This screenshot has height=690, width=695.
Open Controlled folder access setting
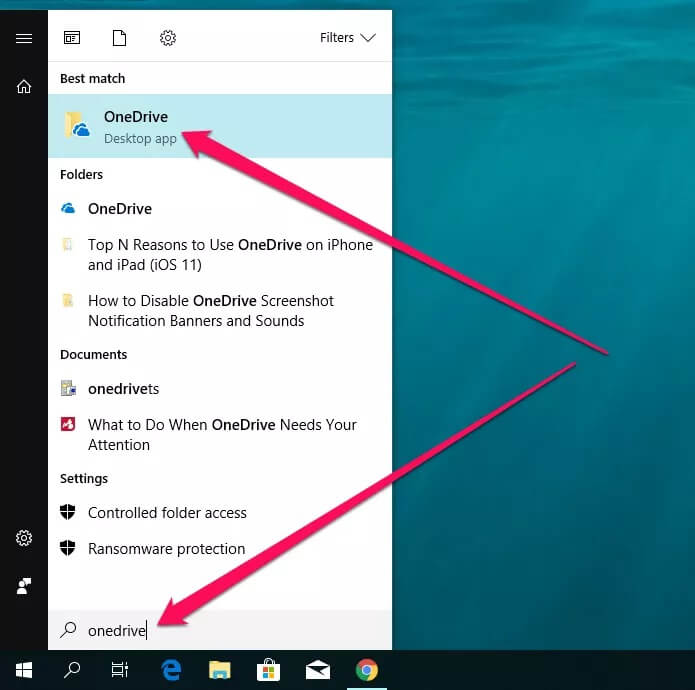tap(220, 513)
